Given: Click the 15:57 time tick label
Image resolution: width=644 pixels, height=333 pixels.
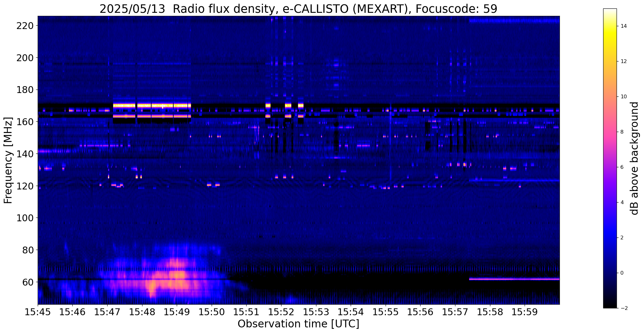Looking at the screenshot, I should tap(455, 312).
